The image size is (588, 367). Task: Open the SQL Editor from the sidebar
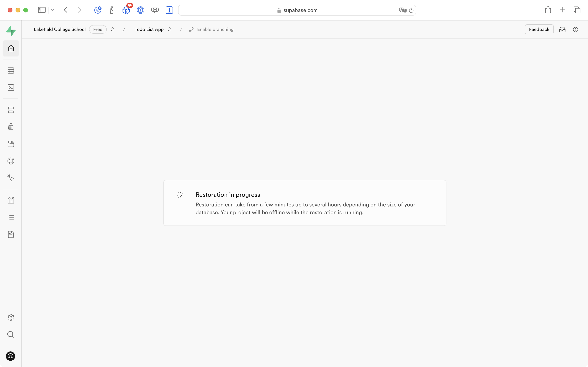(x=11, y=87)
